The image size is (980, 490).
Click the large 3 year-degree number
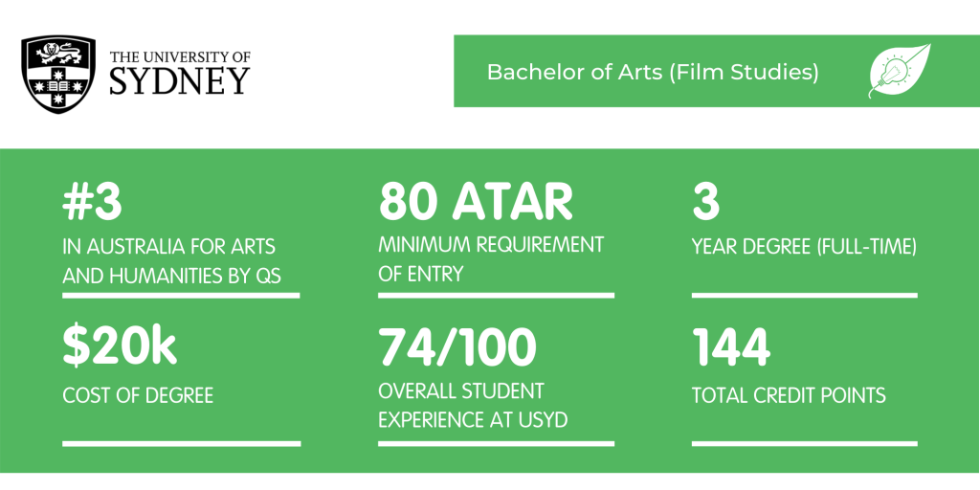click(x=706, y=202)
